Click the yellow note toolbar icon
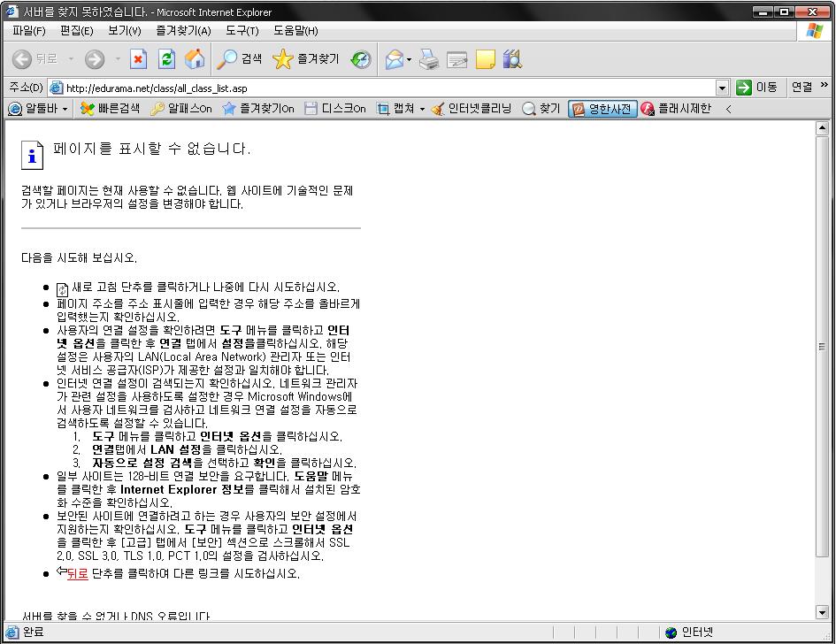 pos(485,58)
